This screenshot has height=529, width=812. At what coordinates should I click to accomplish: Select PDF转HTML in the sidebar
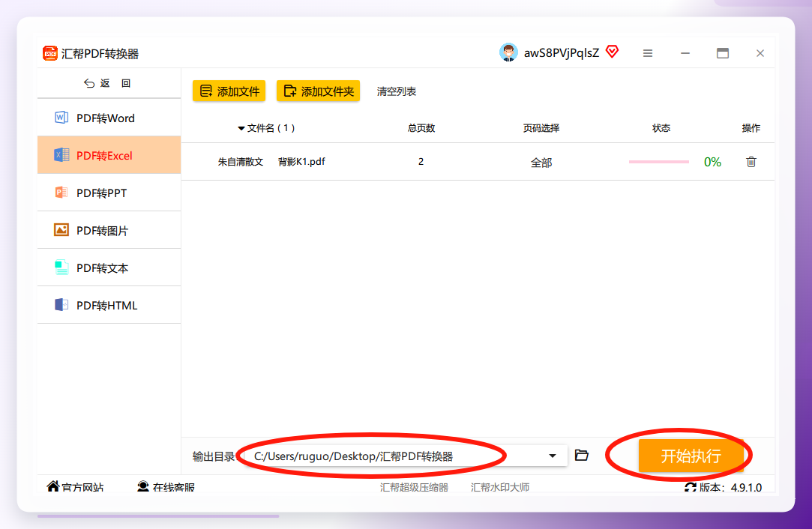[x=109, y=306]
